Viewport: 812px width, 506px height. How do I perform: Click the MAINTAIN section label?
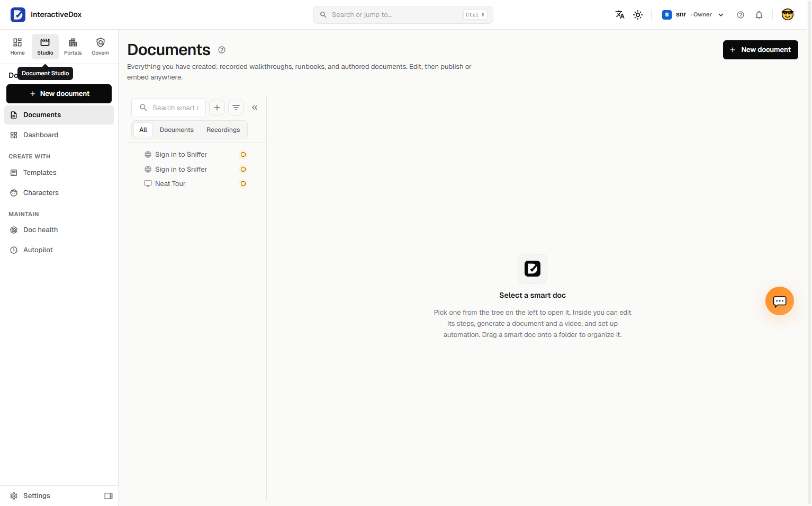point(24,214)
